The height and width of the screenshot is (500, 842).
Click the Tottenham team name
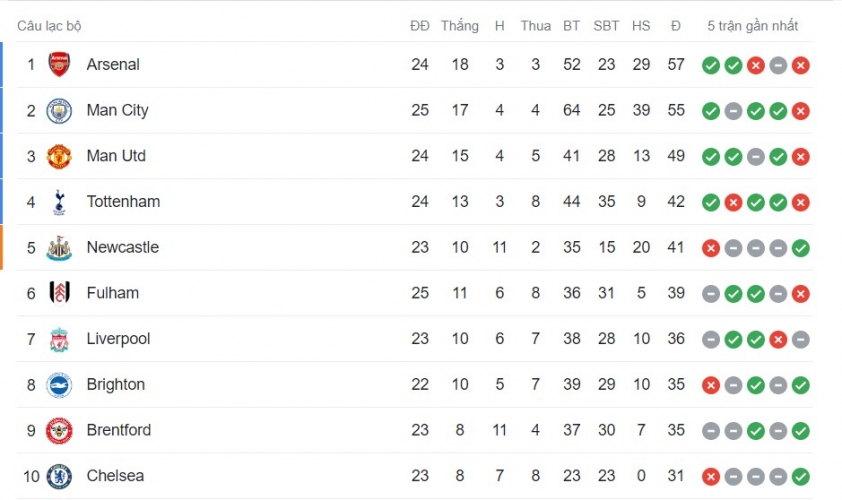click(124, 201)
